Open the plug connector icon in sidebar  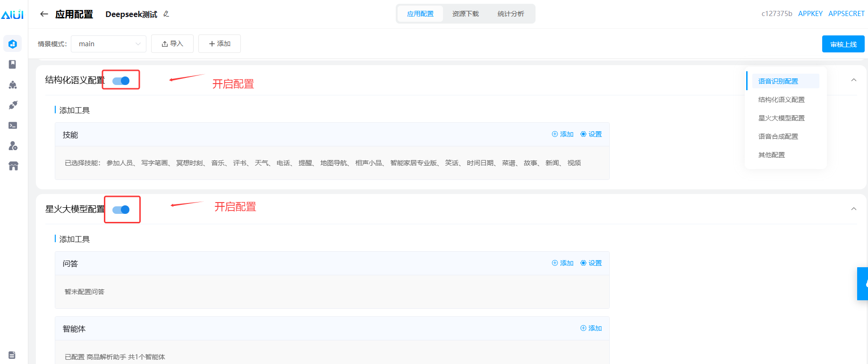pyautogui.click(x=13, y=105)
